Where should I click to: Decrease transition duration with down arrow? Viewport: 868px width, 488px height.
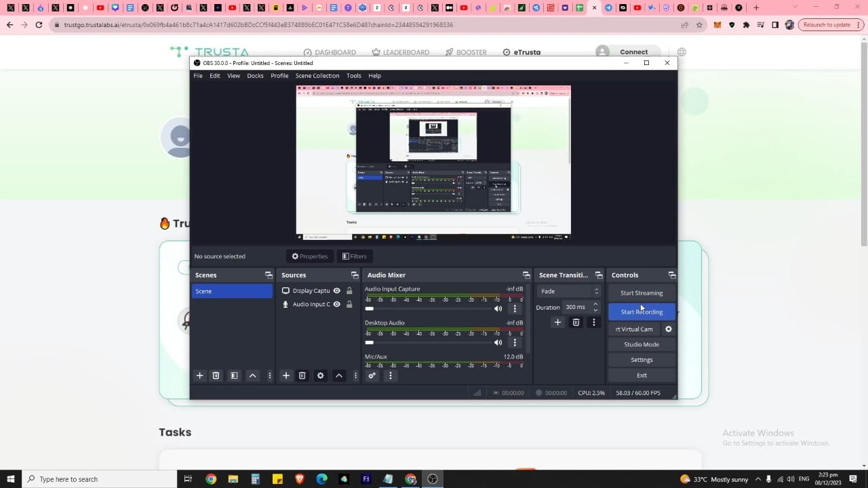pos(595,310)
